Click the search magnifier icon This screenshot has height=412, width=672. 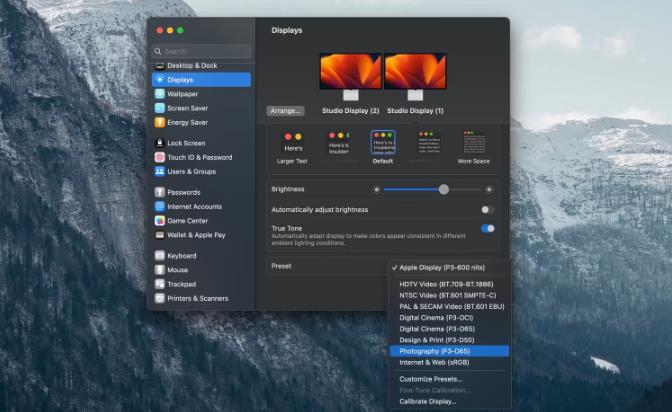[158, 51]
